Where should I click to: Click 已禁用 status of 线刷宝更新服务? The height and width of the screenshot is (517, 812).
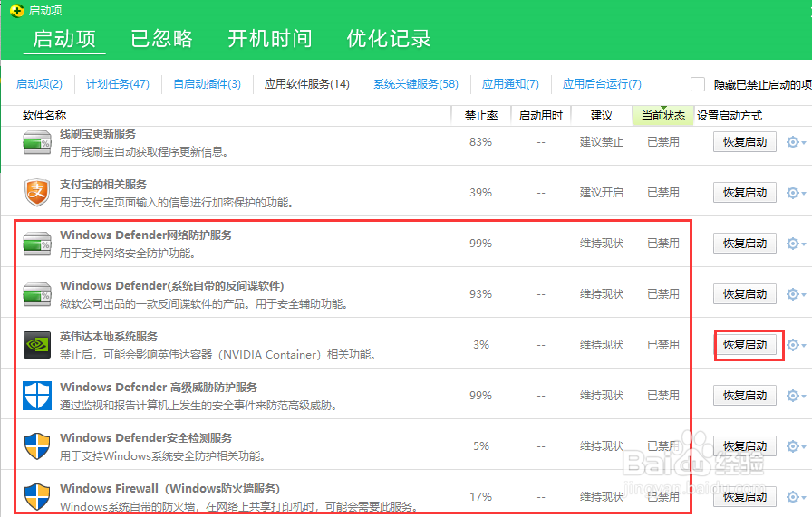663,142
